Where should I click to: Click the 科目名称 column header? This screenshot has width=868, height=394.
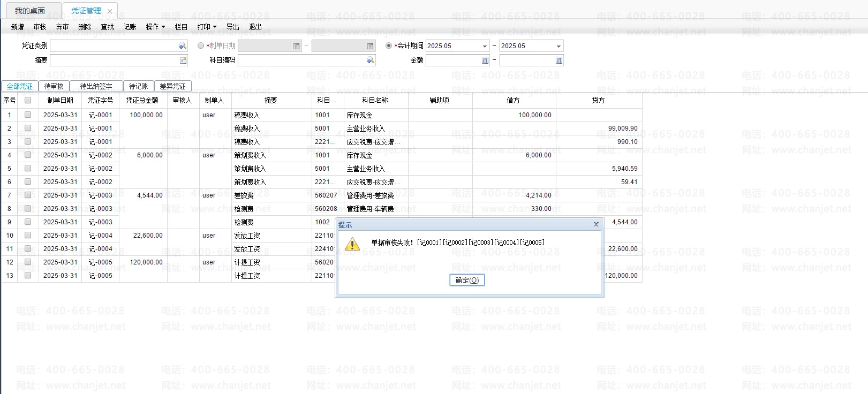click(x=376, y=100)
